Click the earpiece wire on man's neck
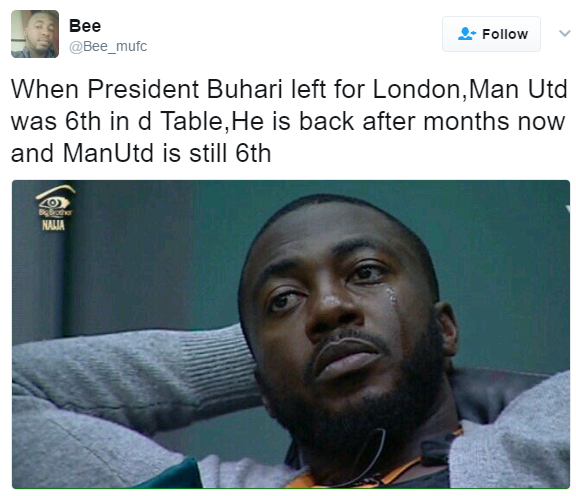Image resolution: width=576 pixels, height=496 pixels. point(367,456)
